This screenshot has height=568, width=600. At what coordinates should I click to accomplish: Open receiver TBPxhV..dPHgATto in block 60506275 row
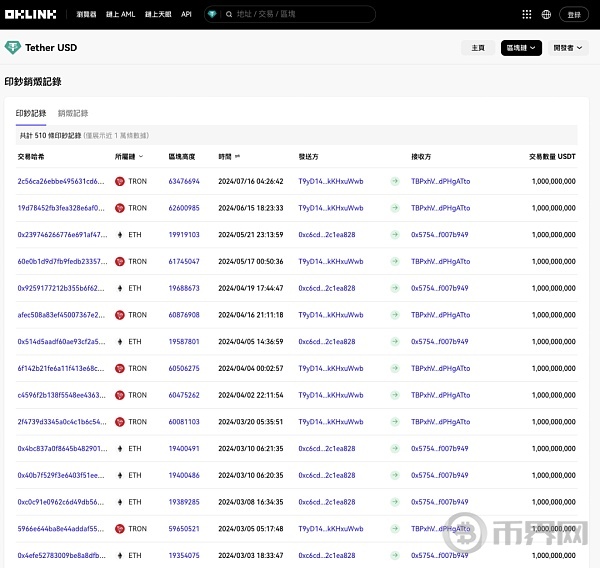point(440,368)
